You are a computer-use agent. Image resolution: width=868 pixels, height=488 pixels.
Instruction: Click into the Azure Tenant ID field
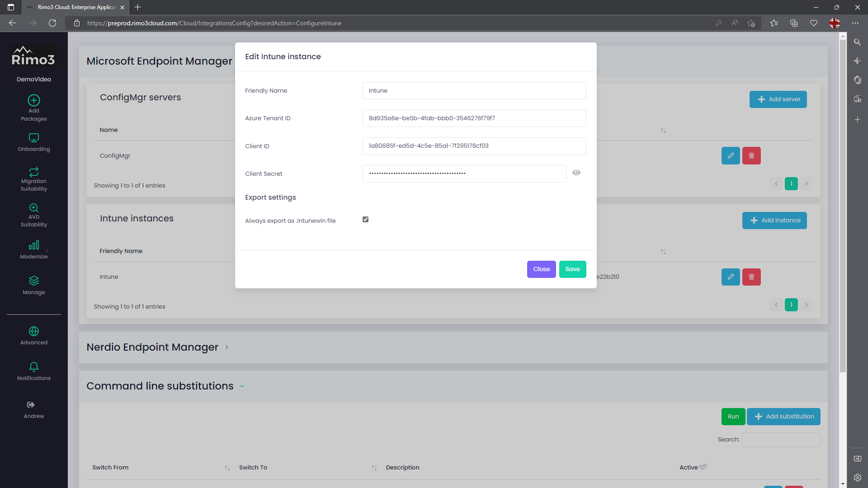click(474, 118)
